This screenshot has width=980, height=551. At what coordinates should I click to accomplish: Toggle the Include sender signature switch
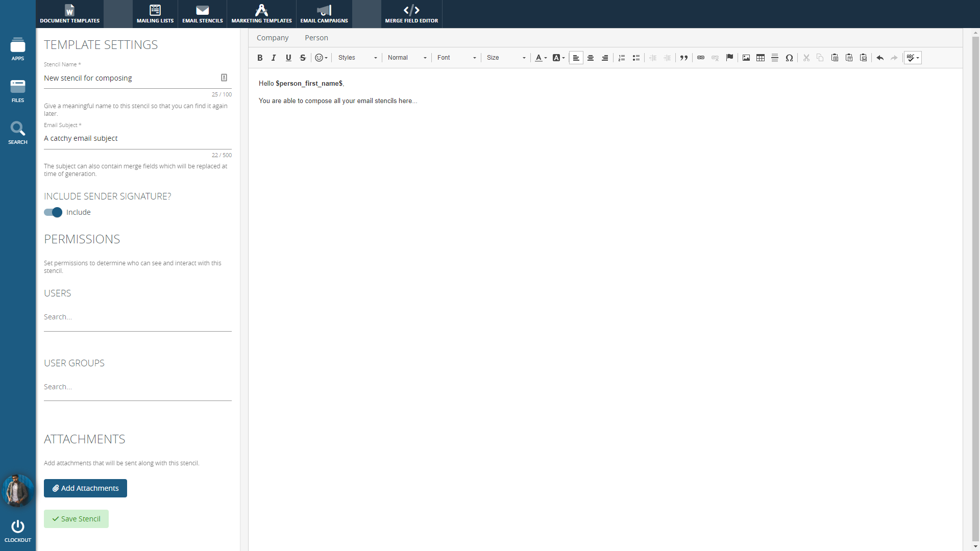point(53,212)
